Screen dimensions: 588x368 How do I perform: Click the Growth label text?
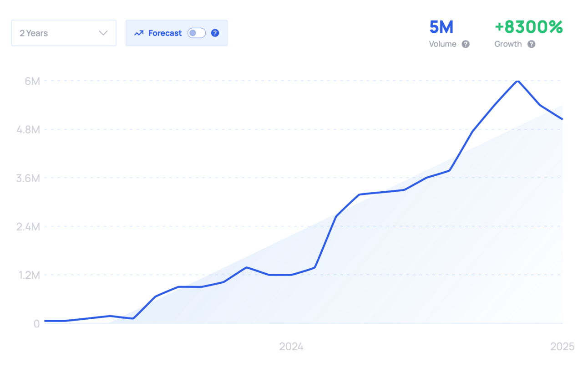point(508,44)
